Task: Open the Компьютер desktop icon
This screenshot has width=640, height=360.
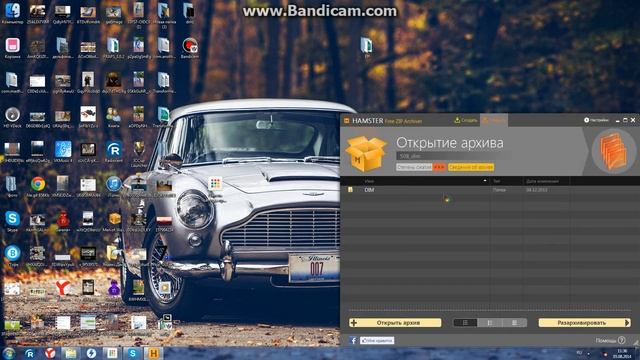Action: 12,14
